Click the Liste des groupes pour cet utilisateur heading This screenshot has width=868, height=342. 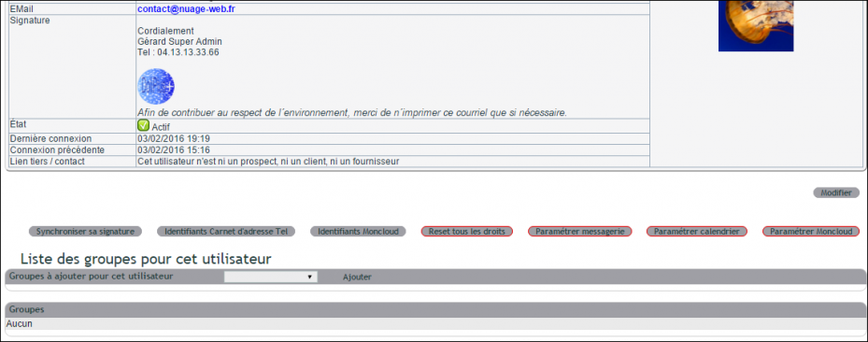[146, 259]
